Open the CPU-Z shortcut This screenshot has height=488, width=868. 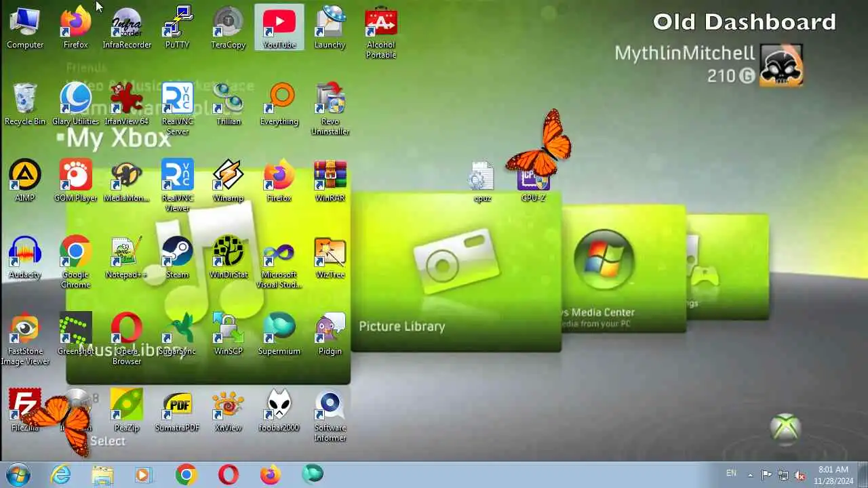(533, 182)
